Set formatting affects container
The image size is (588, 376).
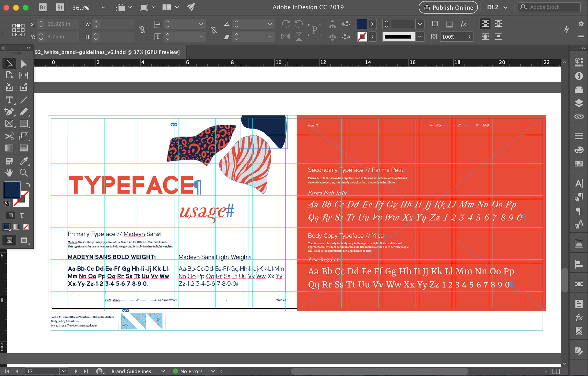11,216
